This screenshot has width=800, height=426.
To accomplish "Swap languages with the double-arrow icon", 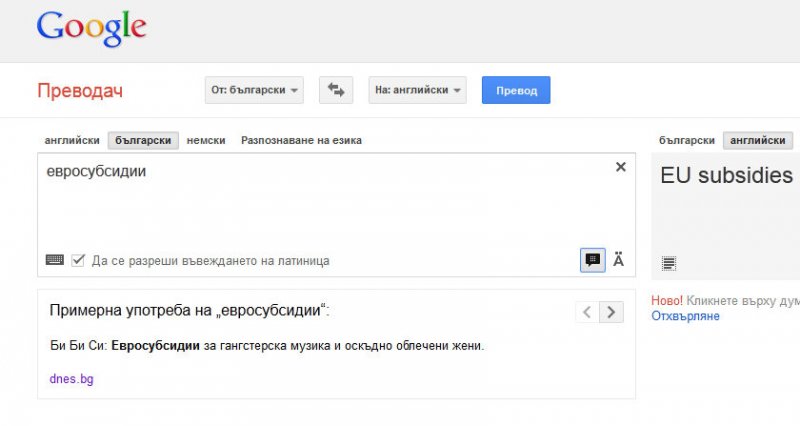I will 336,90.
